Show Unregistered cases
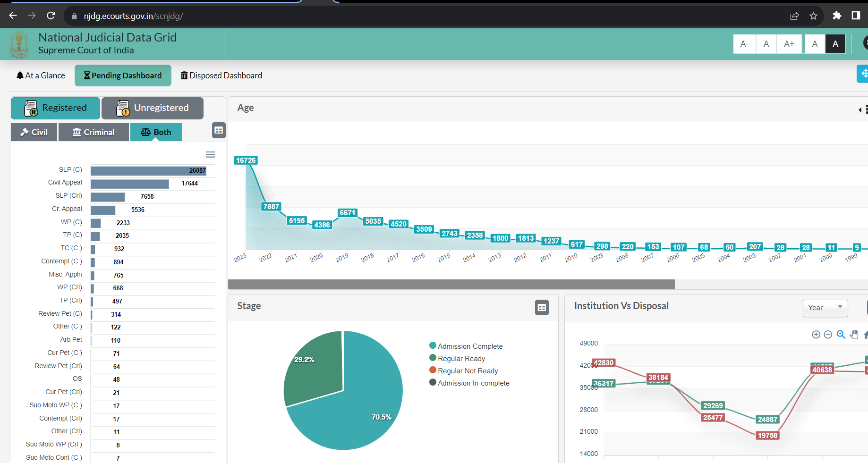This screenshot has width=868, height=463. coord(153,108)
